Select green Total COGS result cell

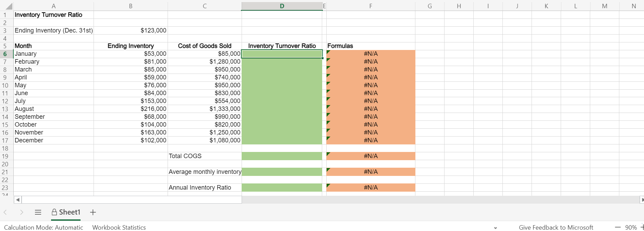[282, 156]
